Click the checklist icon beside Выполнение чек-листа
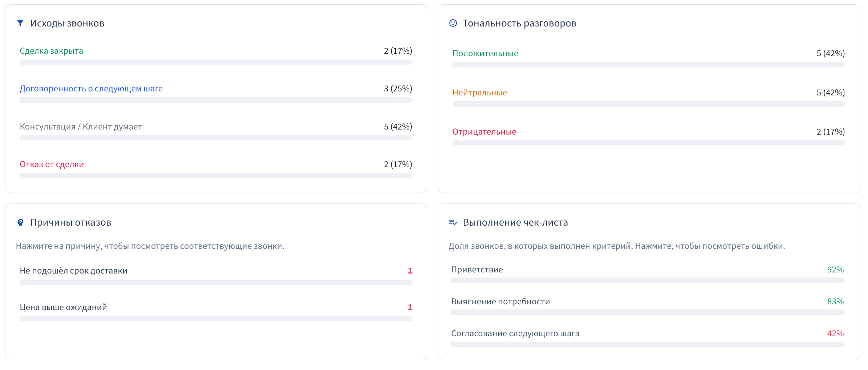Image resolution: width=868 pixels, height=370 pixels. [453, 222]
